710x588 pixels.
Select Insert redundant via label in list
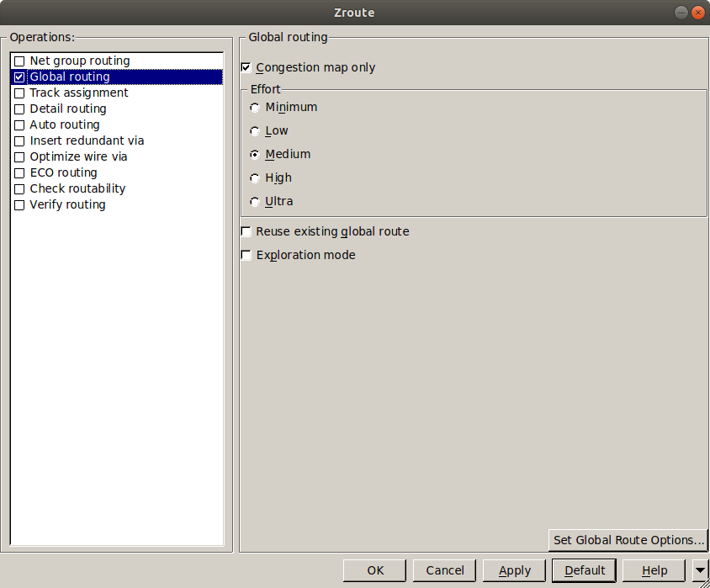87,140
